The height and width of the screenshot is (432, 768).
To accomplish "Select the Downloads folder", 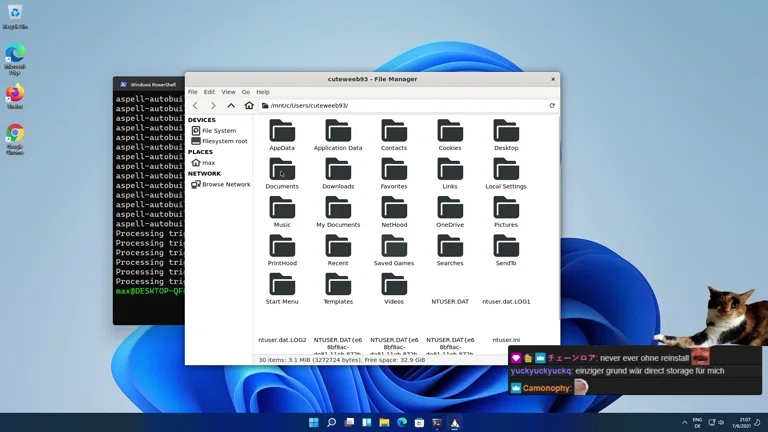I will pos(338,173).
